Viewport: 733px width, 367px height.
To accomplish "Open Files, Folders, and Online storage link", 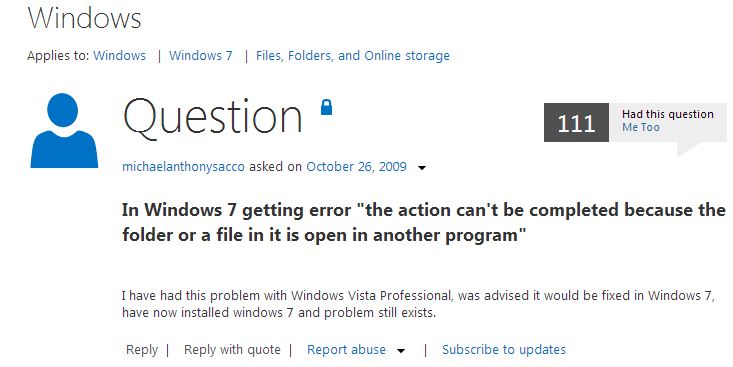I will (352, 56).
